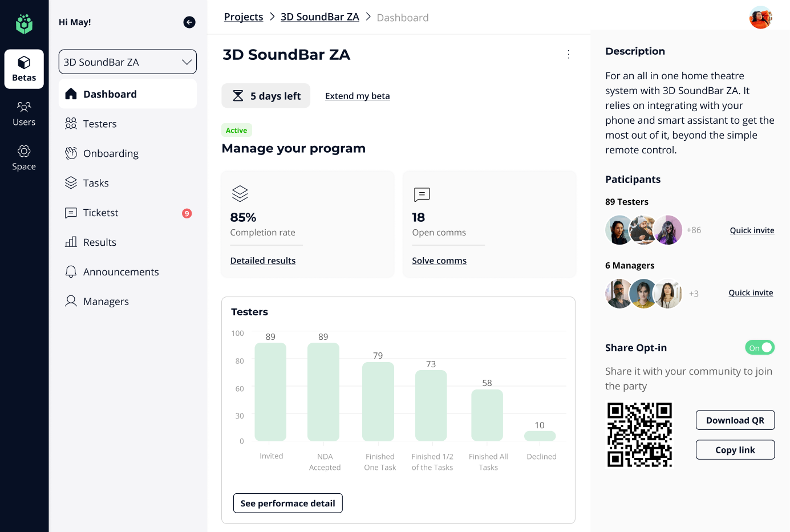This screenshot has height=532, width=790.
Task: Open the Testers menu item
Action: click(100, 124)
